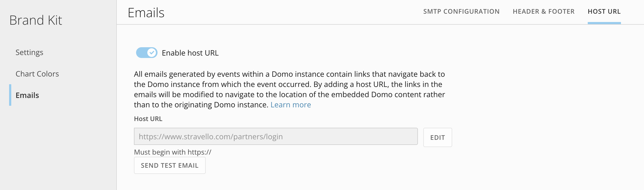Switch to the Header & Footer tab

click(x=544, y=12)
